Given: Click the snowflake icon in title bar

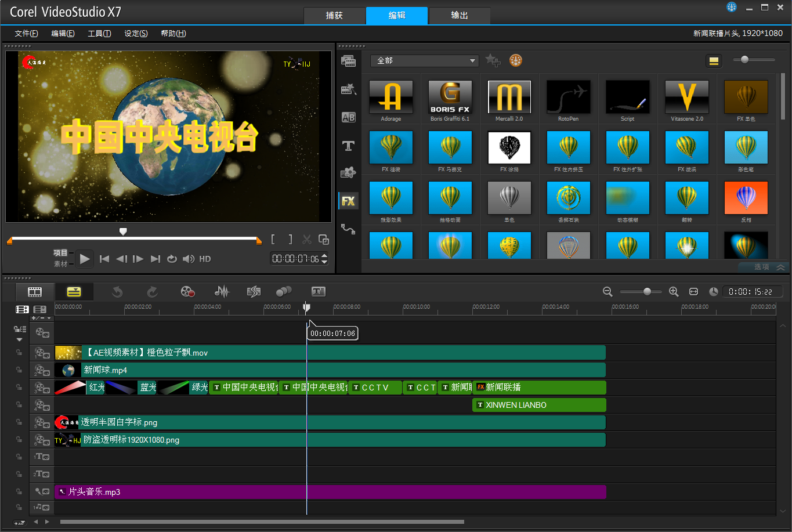Looking at the screenshot, I should coord(732,7).
